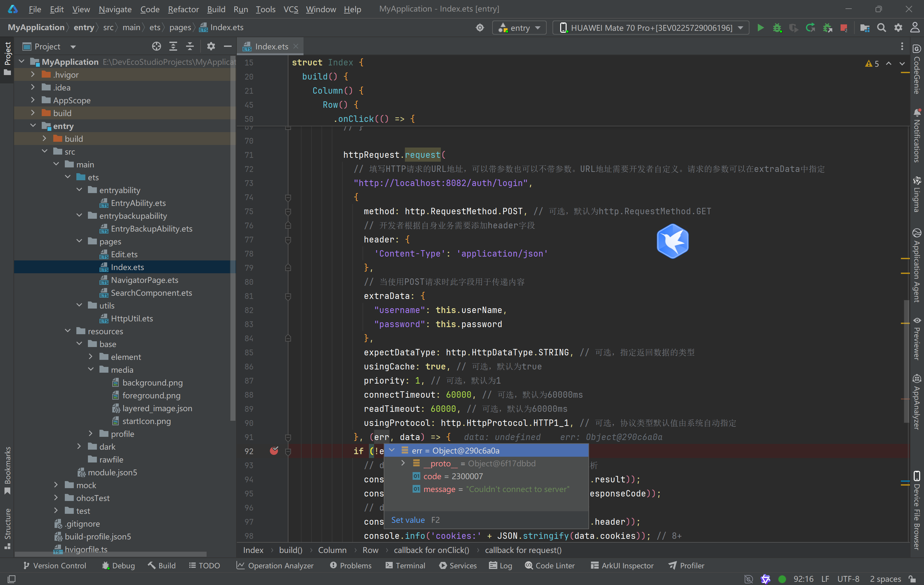Collapse all in the Project tree toolbar
This screenshot has width=924, height=585.
tap(190, 47)
